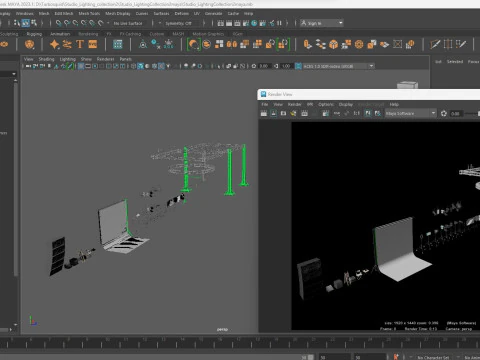
Task: Click the view cube in the viewport corner
Action: click(x=407, y=84)
